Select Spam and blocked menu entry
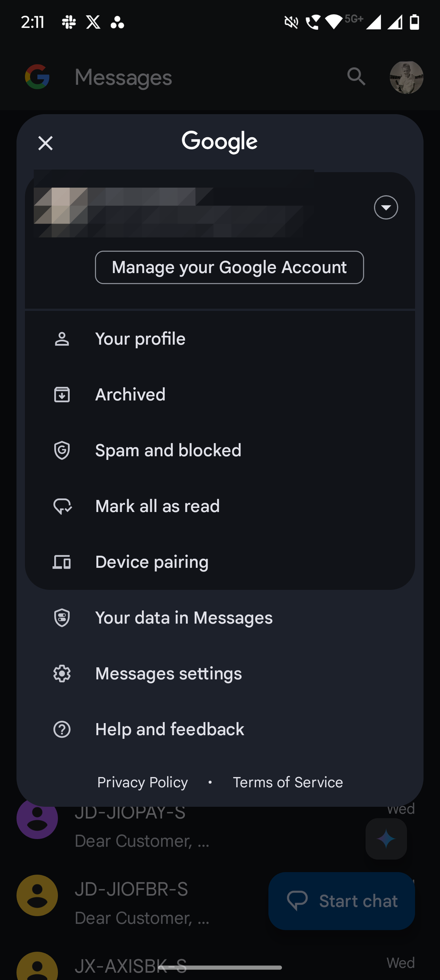The width and height of the screenshot is (440, 980). pos(168,451)
